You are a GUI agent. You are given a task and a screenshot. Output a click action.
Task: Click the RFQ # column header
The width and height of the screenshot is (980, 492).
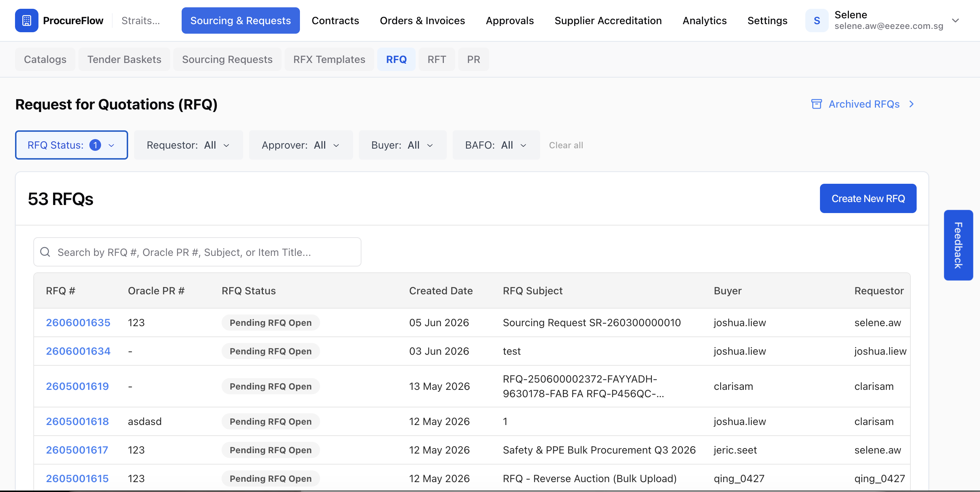click(60, 291)
